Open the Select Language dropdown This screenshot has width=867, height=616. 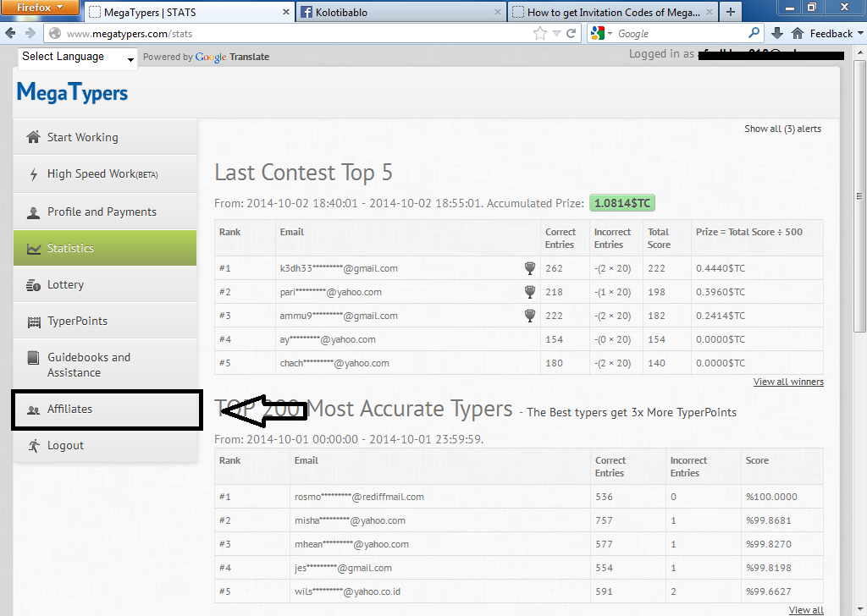pos(78,58)
